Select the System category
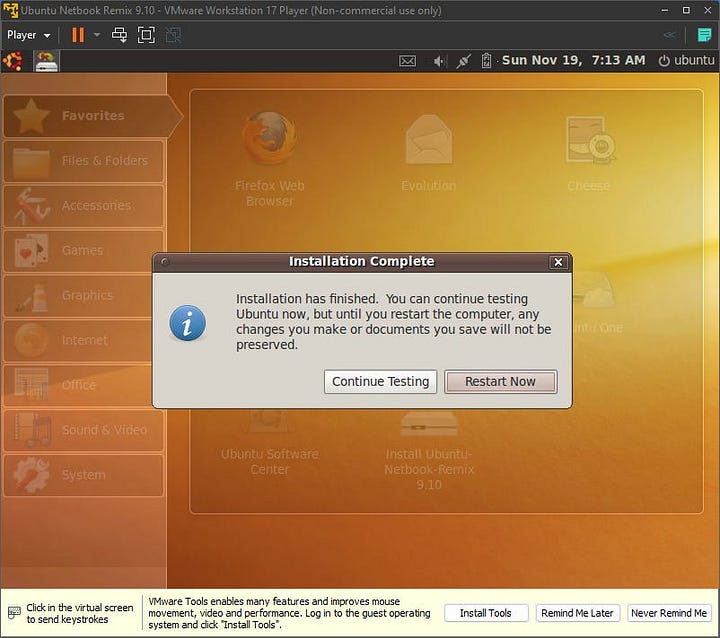The height and width of the screenshot is (638, 720). (x=84, y=475)
